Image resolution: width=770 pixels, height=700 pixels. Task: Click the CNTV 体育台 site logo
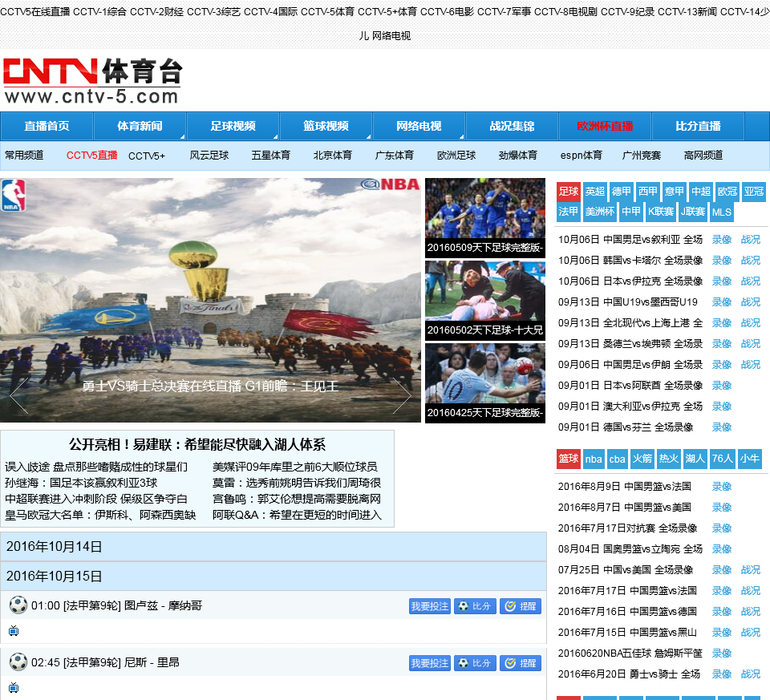click(x=92, y=81)
